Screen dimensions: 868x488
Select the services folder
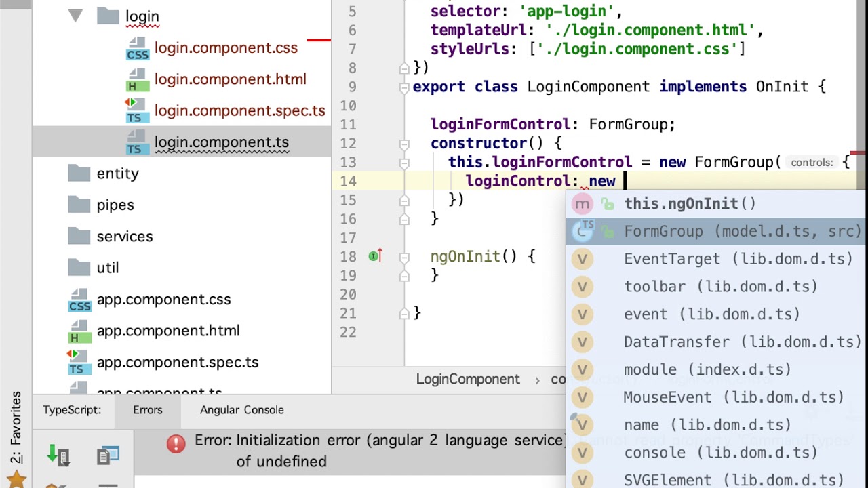(x=125, y=237)
